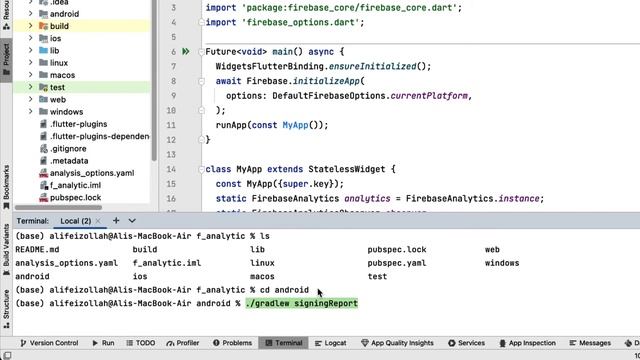Open f_analytic.iml in project tree
Image resolution: width=640 pixels, height=360 pixels.
tap(75, 185)
